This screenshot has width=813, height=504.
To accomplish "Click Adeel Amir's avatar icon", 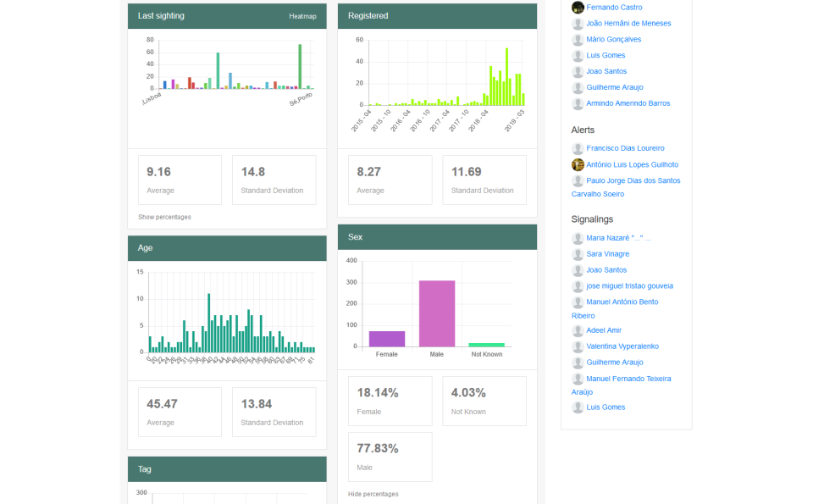I will (578, 330).
